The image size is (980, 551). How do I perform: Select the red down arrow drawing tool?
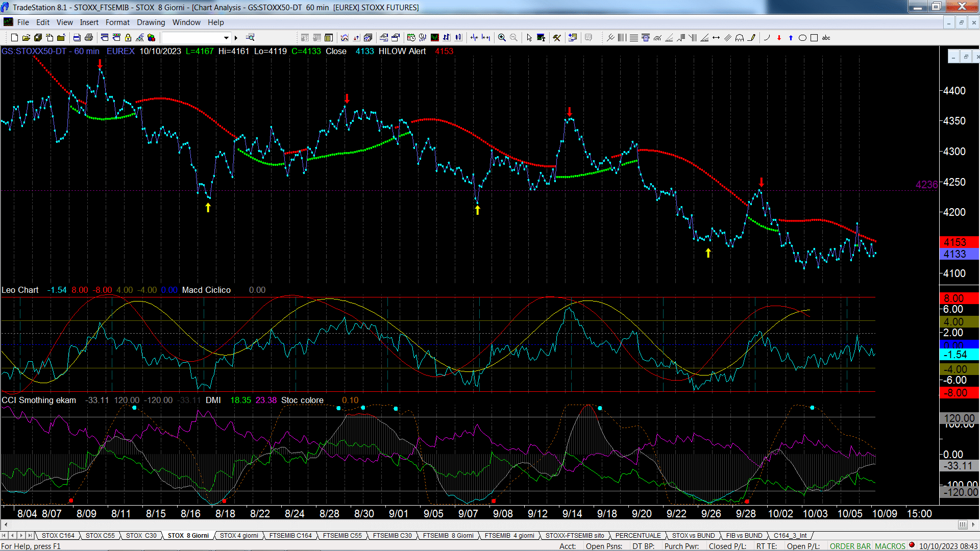(779, 38)
